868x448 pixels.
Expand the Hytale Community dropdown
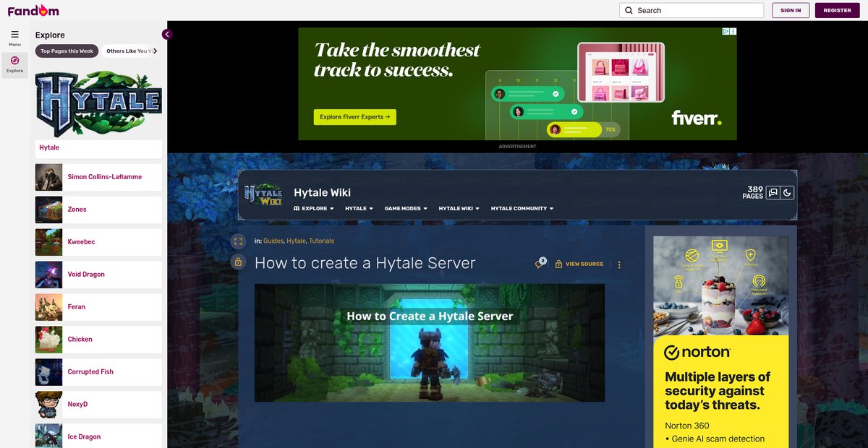pos(522,209)
